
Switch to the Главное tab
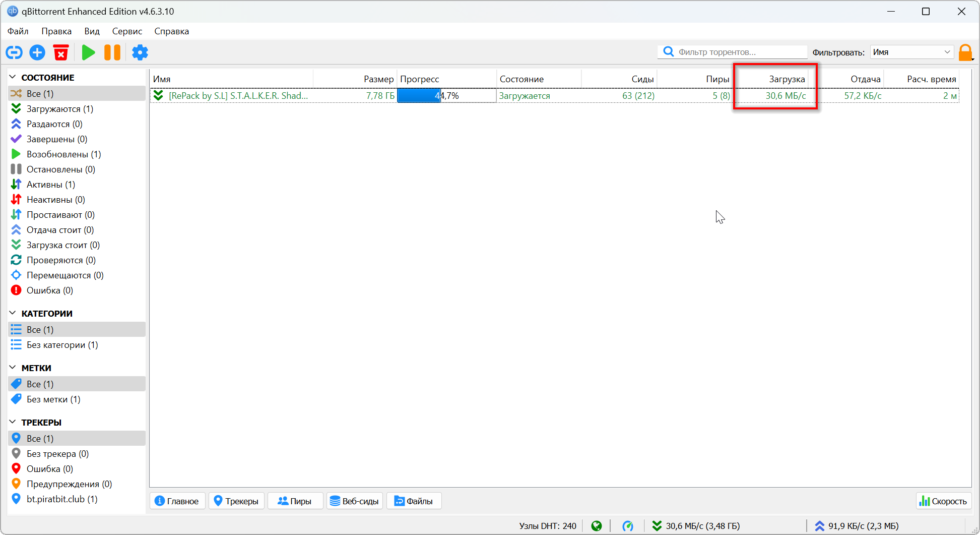pos(177,501)
